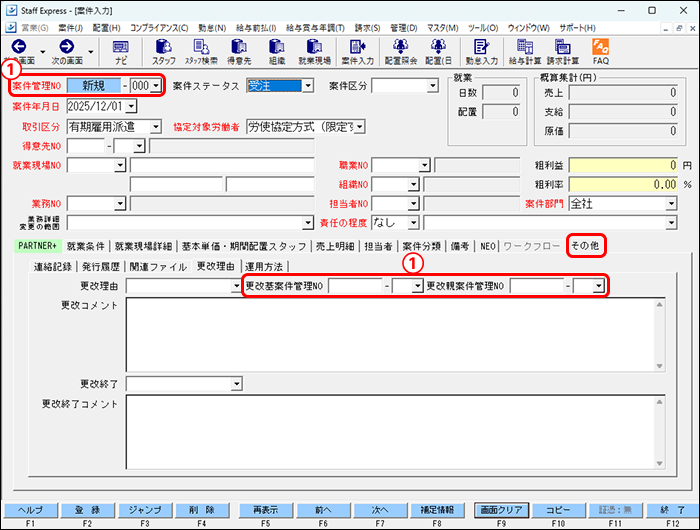Screen dimensions: 700x530
Task: Open the マスタ(M) menu
Action: (x=442, y=28)
